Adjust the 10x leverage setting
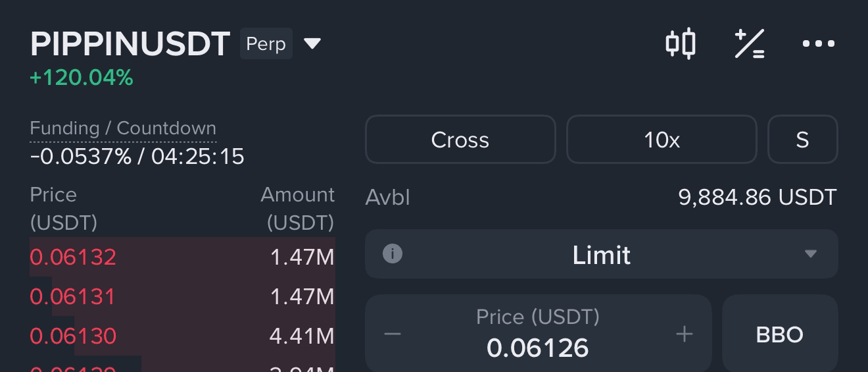Screen dimensions: 868x372 point(662,140)
